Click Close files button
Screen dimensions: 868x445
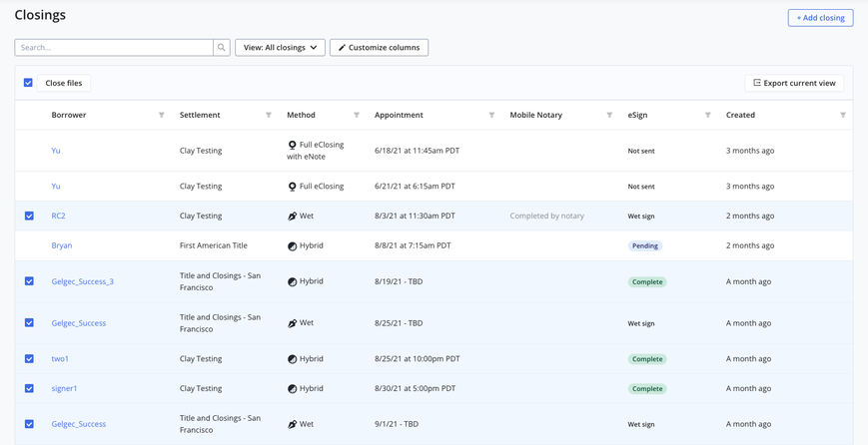tap(64, 83)
